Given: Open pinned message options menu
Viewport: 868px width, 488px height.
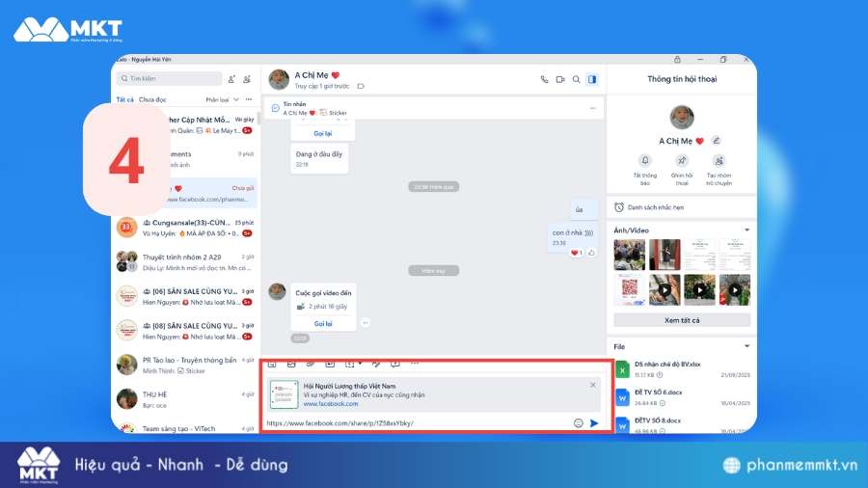Looking at the screenshot, I should [x=593, y=108].
